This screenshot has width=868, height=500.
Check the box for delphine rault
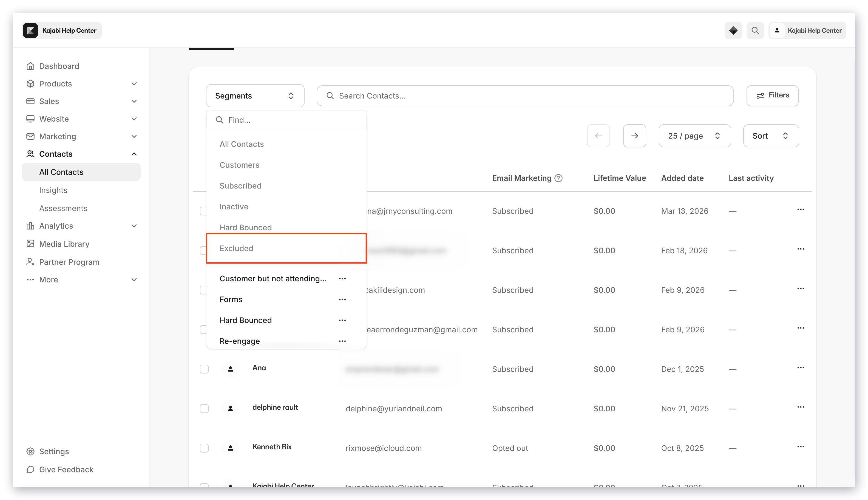[x=204, y=408]
